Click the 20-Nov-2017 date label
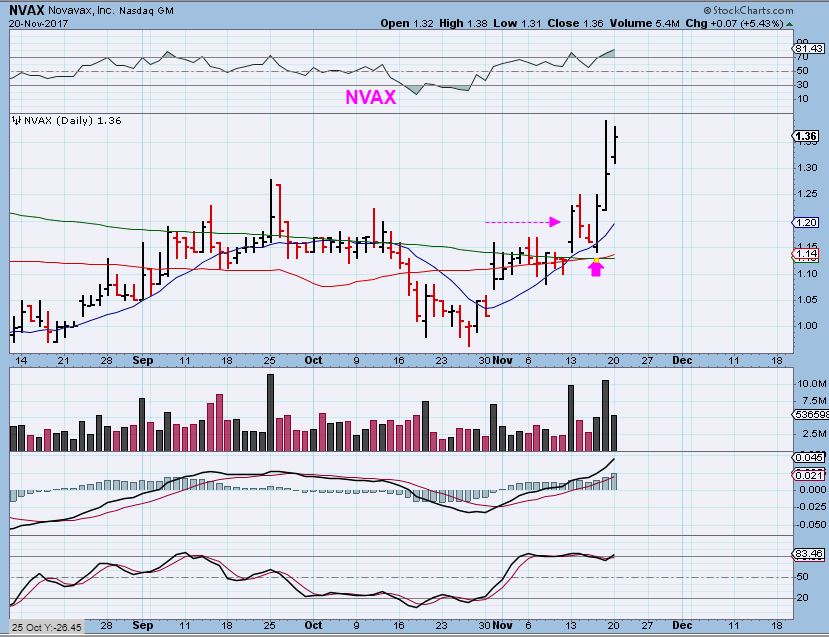829x637 pixels. (38, 23)
